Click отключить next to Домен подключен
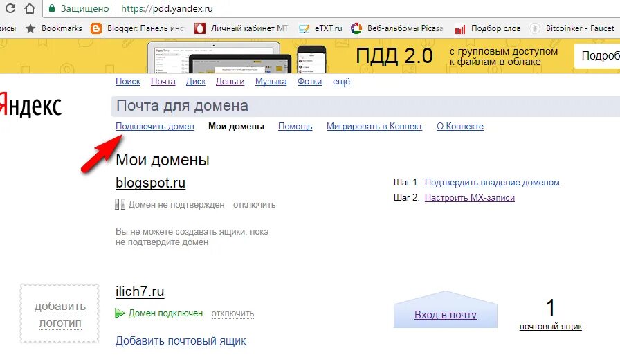 tap(232, 313)
